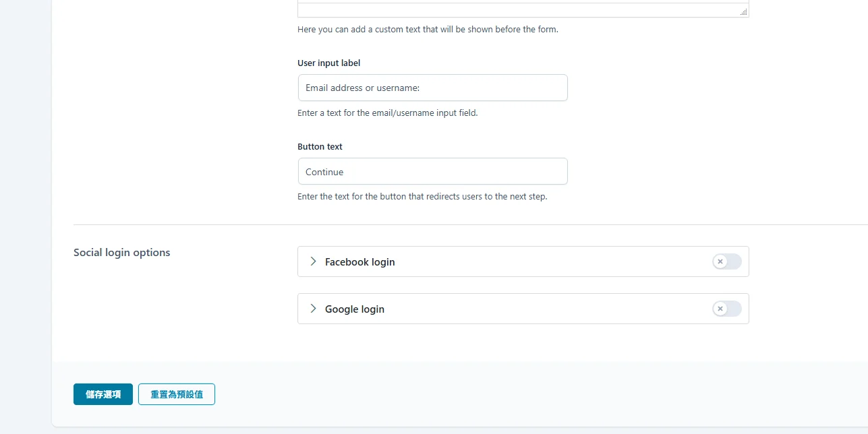Enable the Google login toggle switch
This screenshot has width=868, height=434.
point(727,309)
